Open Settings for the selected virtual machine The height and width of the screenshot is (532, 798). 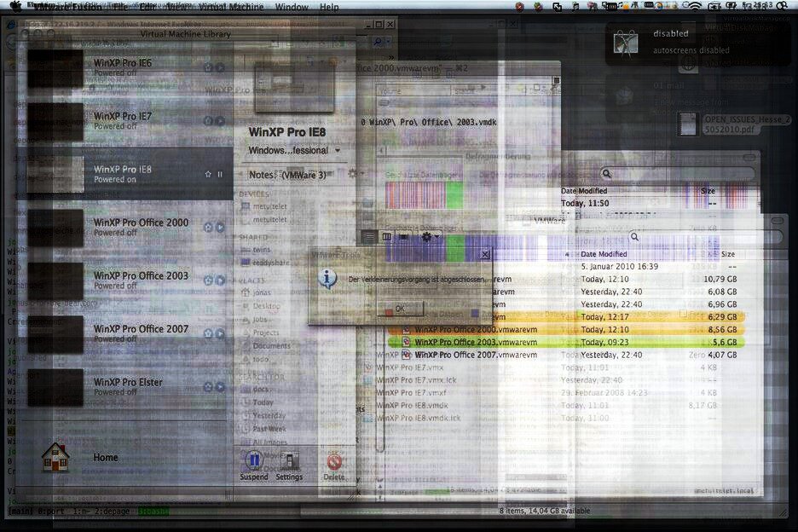[x=289, y=465]
